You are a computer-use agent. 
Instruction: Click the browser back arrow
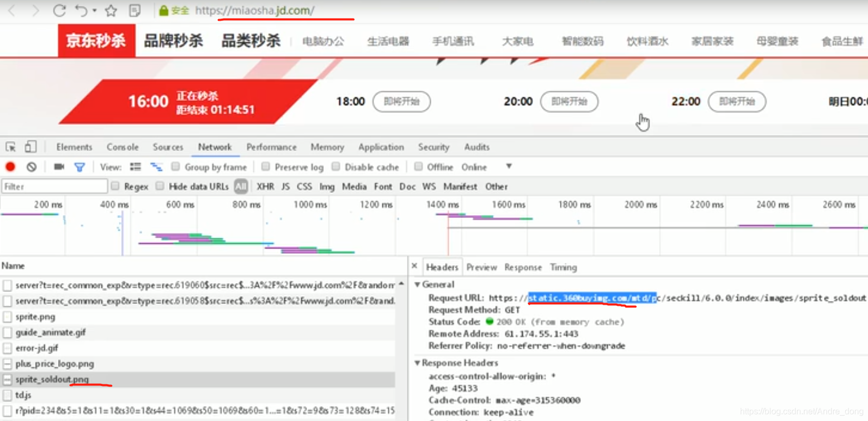(x=12, y=10)
